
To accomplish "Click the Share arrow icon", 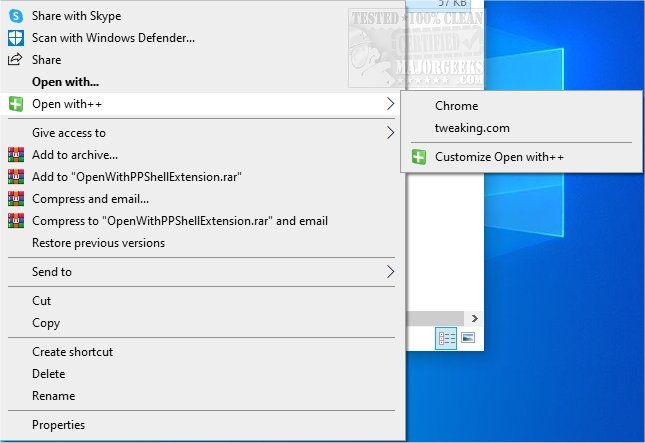I will (15, 60).
